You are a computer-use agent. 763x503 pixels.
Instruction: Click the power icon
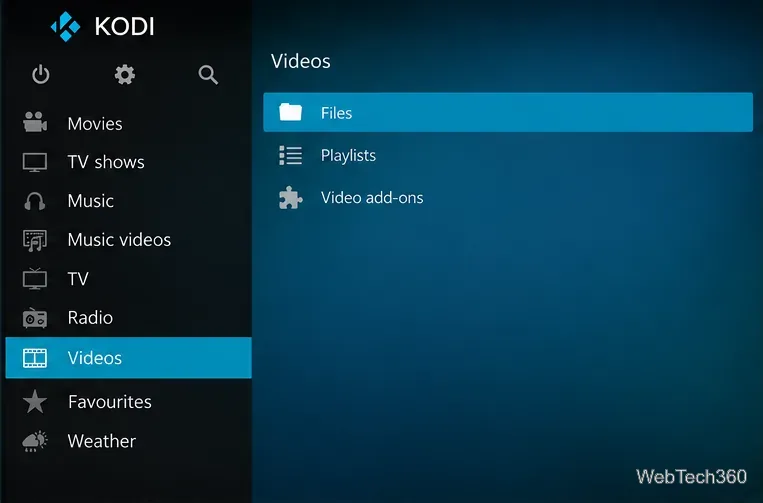[41, 74]
